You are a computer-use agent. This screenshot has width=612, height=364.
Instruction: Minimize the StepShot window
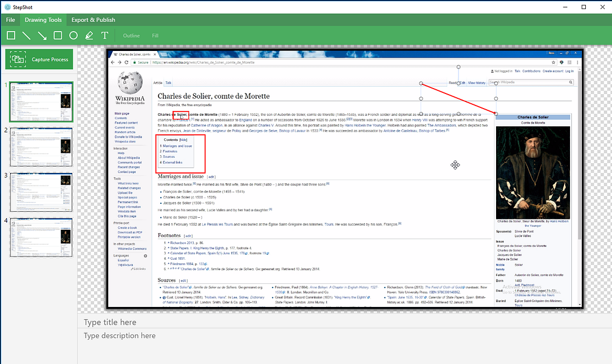[566, 7]
